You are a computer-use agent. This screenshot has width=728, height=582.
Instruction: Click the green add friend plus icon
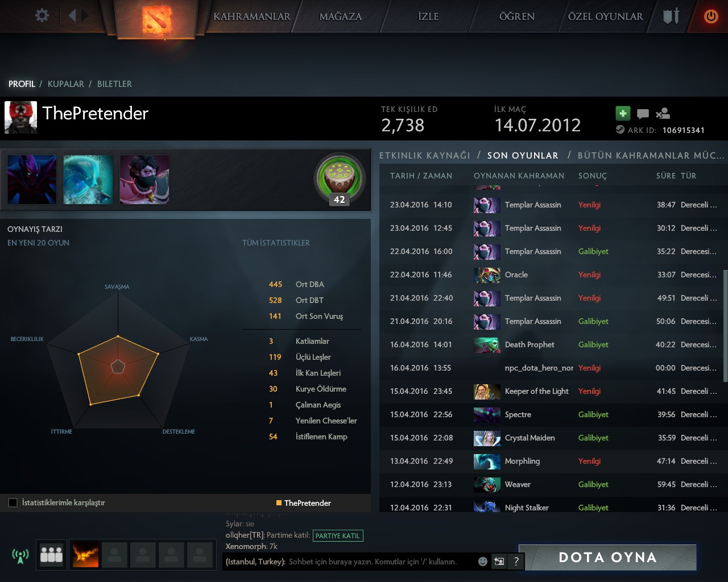(x=623, y=113)
